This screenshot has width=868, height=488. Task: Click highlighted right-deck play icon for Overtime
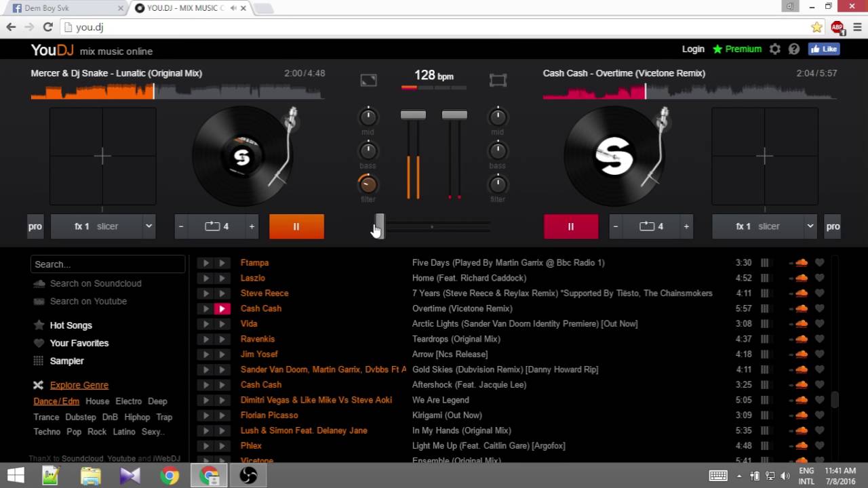(222, 308)
